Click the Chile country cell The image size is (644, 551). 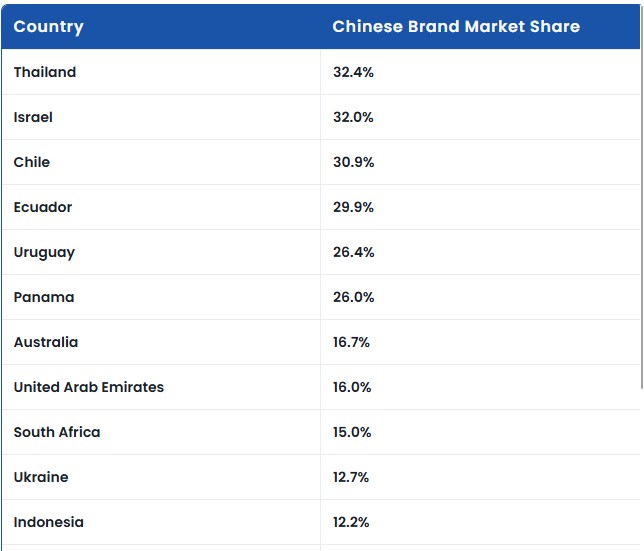click(32, 162)
